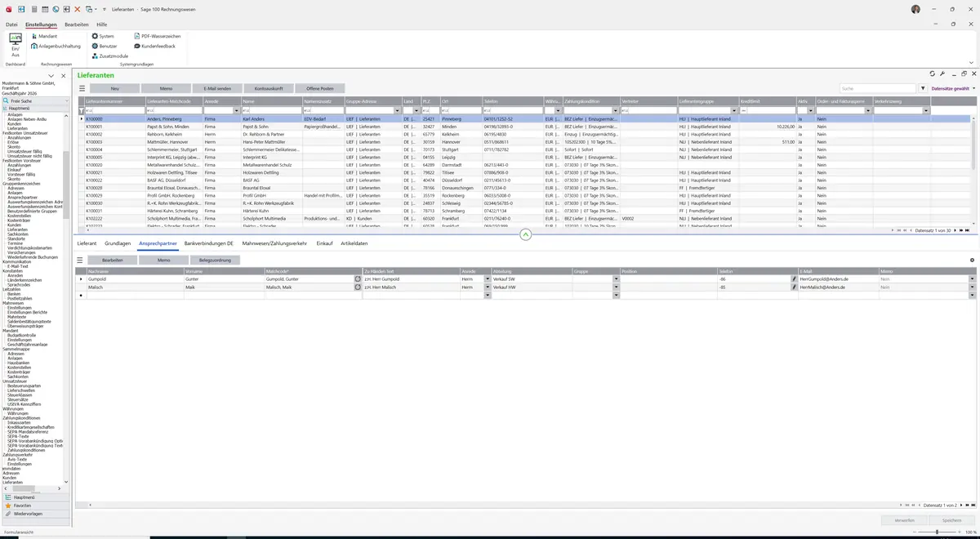This screenshot has height=539, width=980.
Task: Click the wrench icon of the Lieferanten panel
Action: click(942, 73)
